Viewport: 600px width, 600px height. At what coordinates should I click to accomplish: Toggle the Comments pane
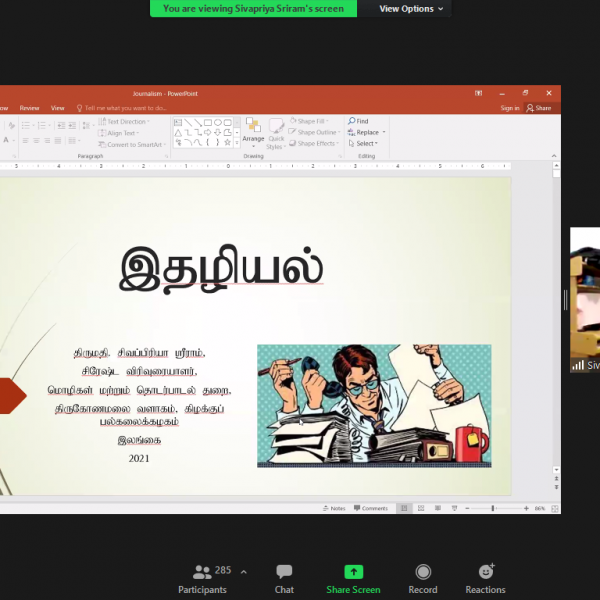point(371,508)
